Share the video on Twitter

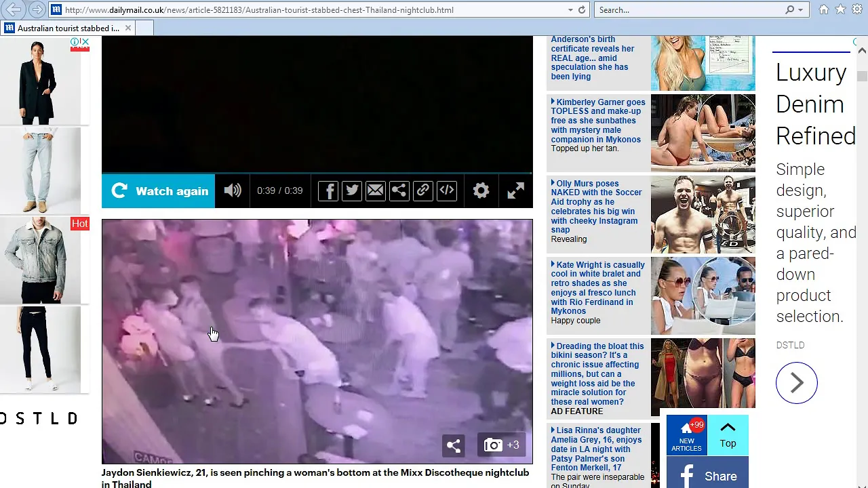(x=352, y=190)
